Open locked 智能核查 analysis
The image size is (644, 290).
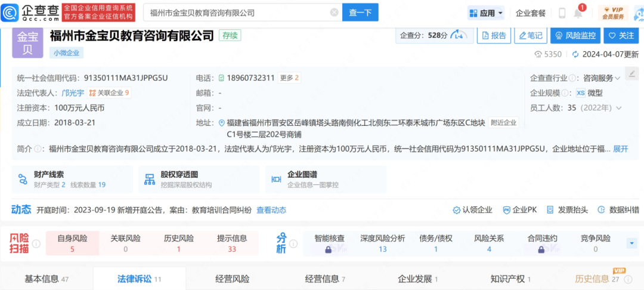click(x=329, y=243)
